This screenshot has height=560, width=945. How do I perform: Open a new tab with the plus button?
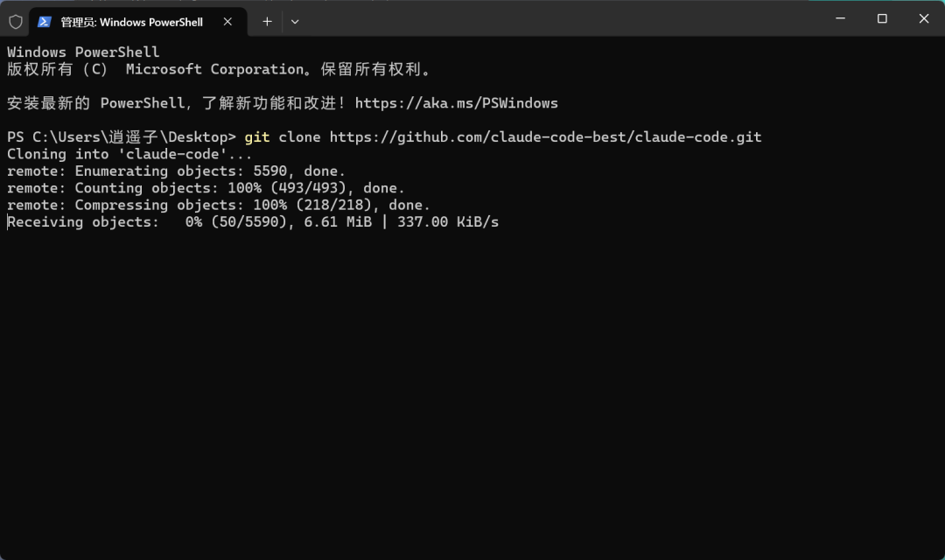pyautogui.click(x=267, y=22)
